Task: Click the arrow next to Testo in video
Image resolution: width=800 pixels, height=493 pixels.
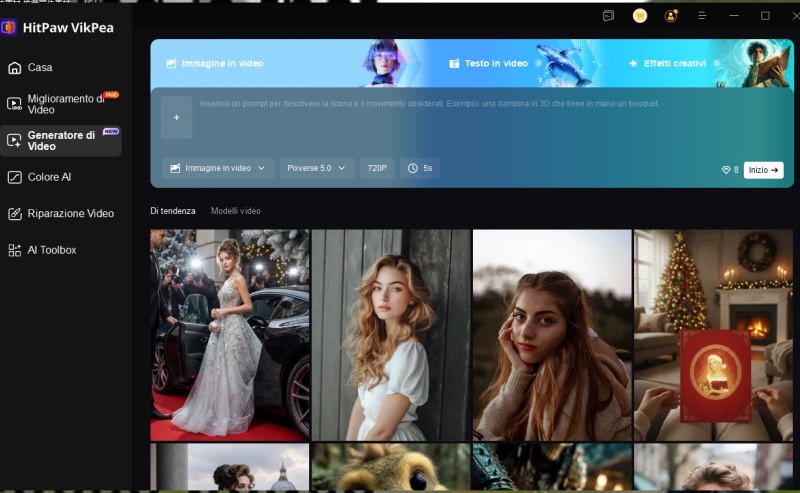Action: tap(538, 63)
